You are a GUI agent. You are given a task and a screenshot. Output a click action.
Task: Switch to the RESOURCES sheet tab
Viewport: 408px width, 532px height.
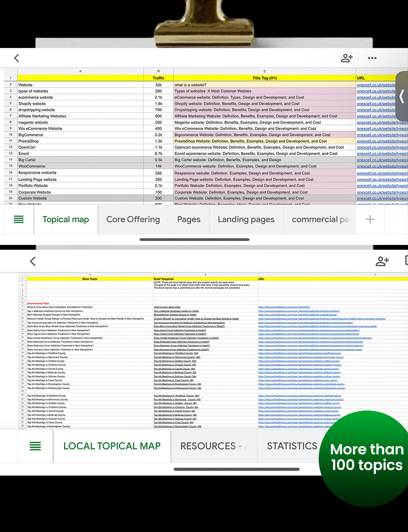point(211,446)
